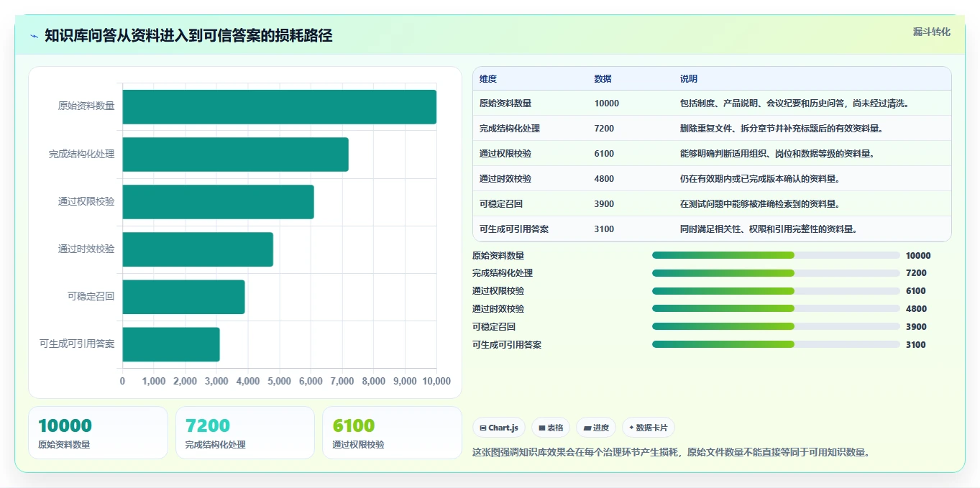The height and width of the screenshot is (488, 980).
Task: Click the 7200 完成结构化处理 data card
Action: coord(245,433)
